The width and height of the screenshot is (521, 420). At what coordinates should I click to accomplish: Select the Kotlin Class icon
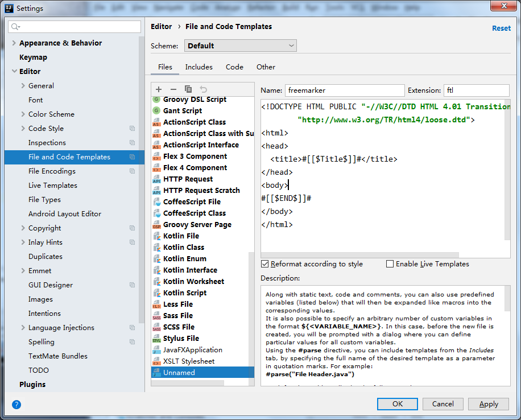[156, 247]
